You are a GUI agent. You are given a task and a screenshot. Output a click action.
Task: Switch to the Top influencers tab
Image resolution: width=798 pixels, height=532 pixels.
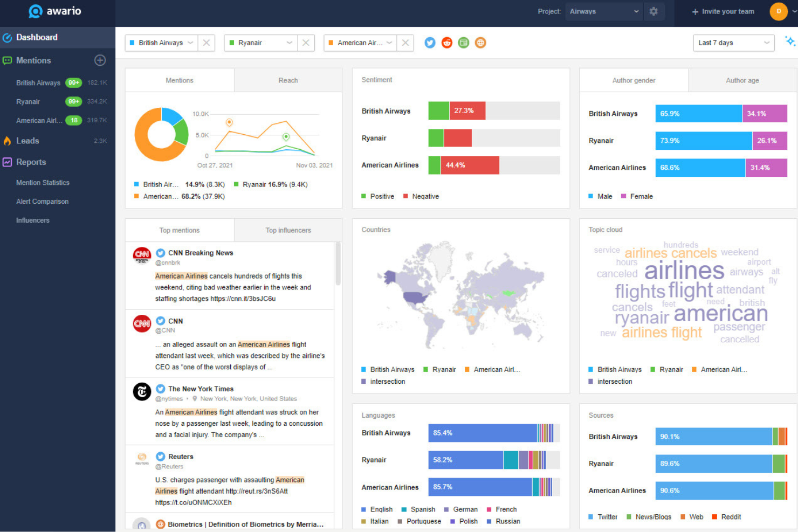pos(288,230)
